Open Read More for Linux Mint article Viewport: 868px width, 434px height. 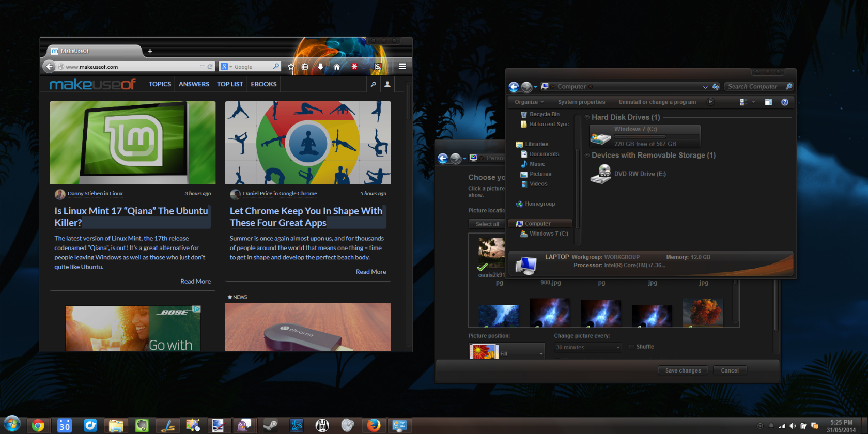195,281
